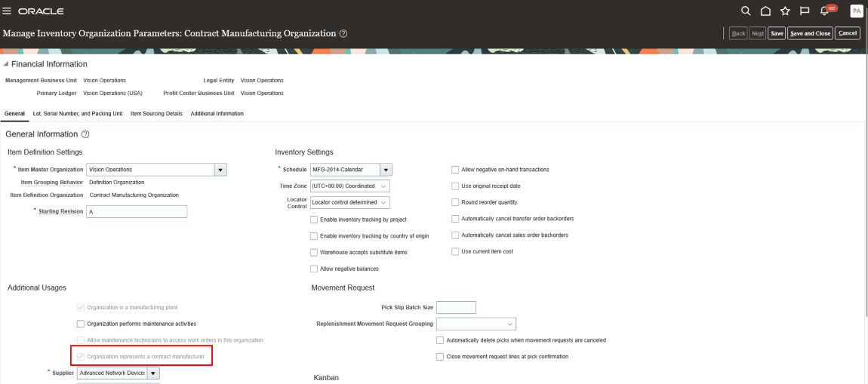Viewport: 868px width, 384px height.
Task: Check Use current item cost
Action: pyautogui.click(x=456, y=251)
